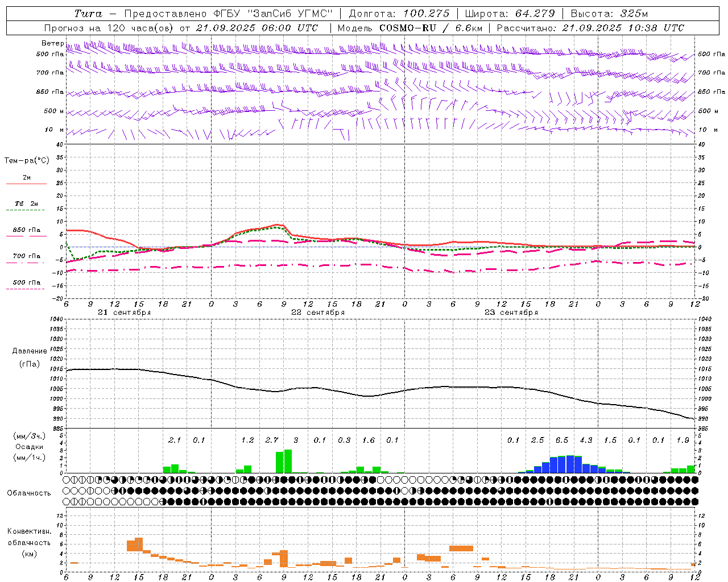Click the "Осадки" precipitation label

coord(29,447)
